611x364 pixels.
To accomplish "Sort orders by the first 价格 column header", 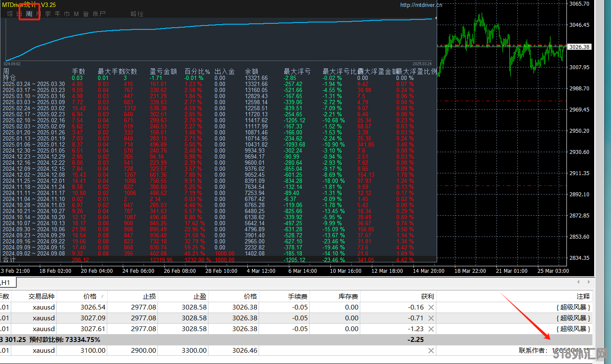I will point(90,296).
